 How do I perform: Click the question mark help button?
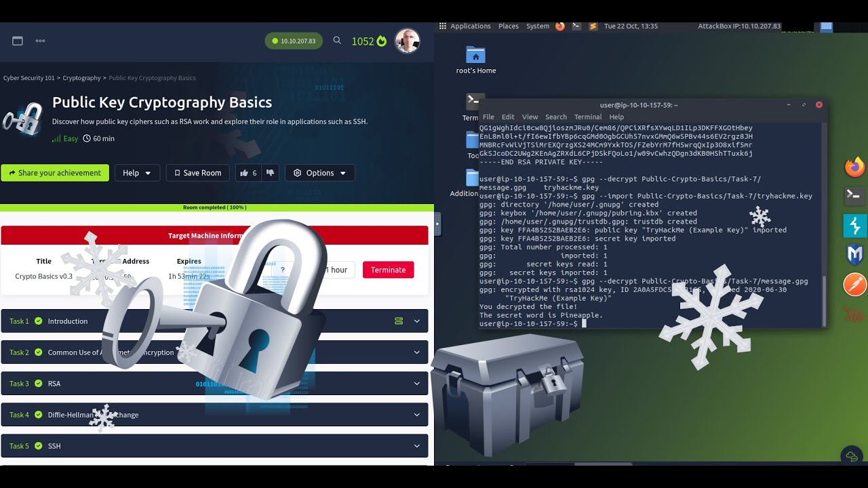pyautogui.click(x=283, y=270)
